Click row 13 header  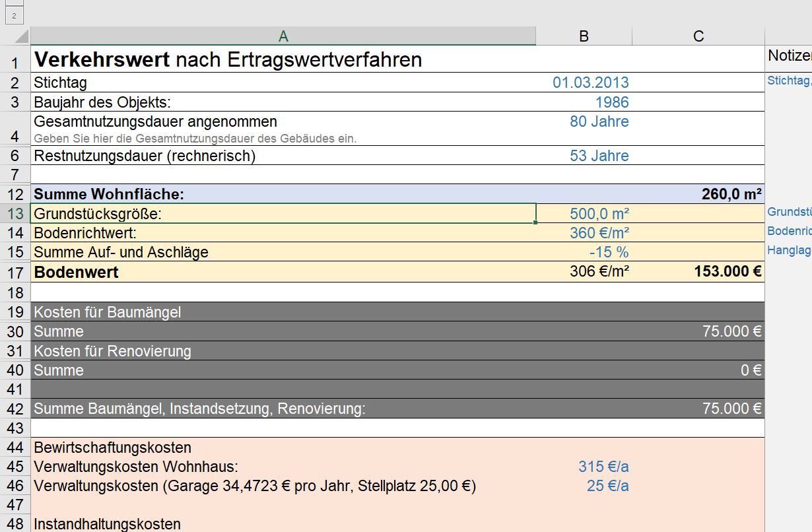coord(15,214)
